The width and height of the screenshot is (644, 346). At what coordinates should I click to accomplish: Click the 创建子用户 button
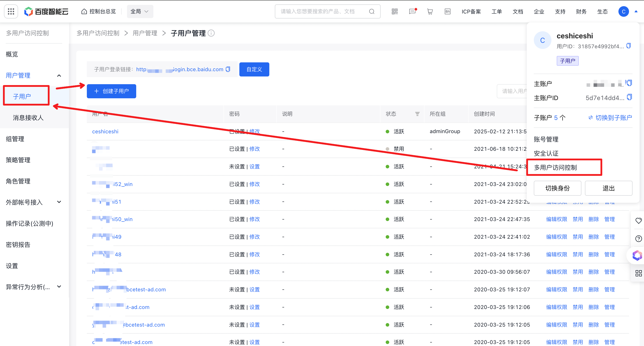112,91
